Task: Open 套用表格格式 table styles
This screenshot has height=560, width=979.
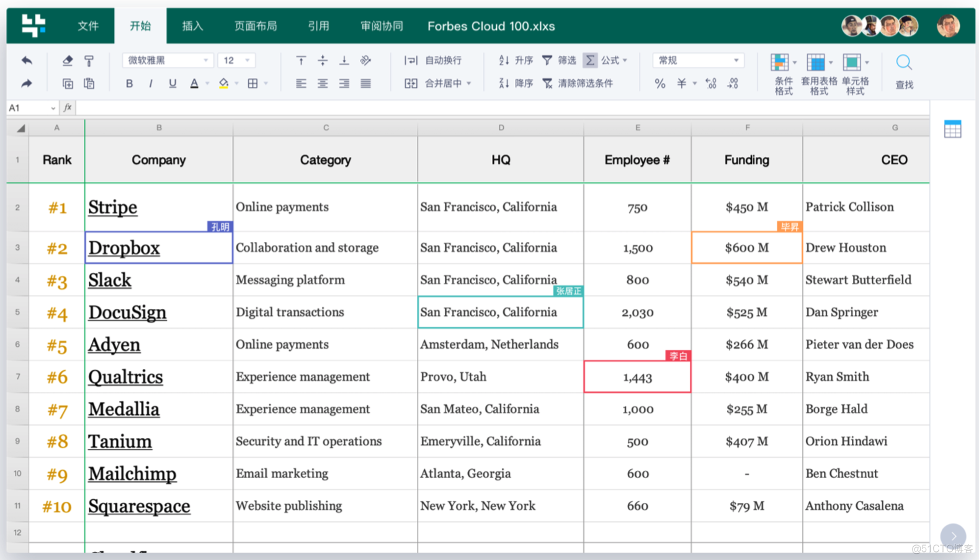Action: click(819, 74)
